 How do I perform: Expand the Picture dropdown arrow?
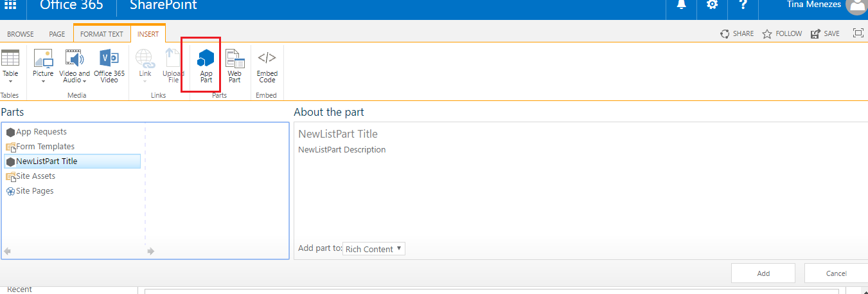(x=43, y=81)
